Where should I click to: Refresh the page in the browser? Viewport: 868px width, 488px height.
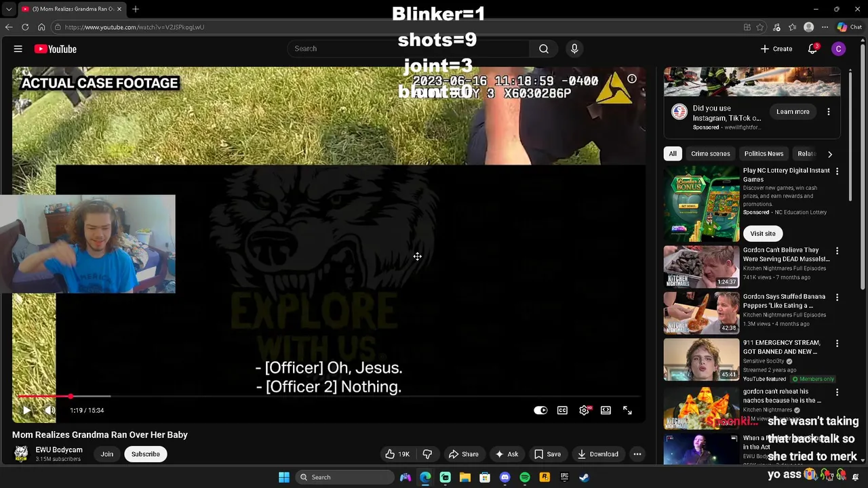click(x=25, y=27)
